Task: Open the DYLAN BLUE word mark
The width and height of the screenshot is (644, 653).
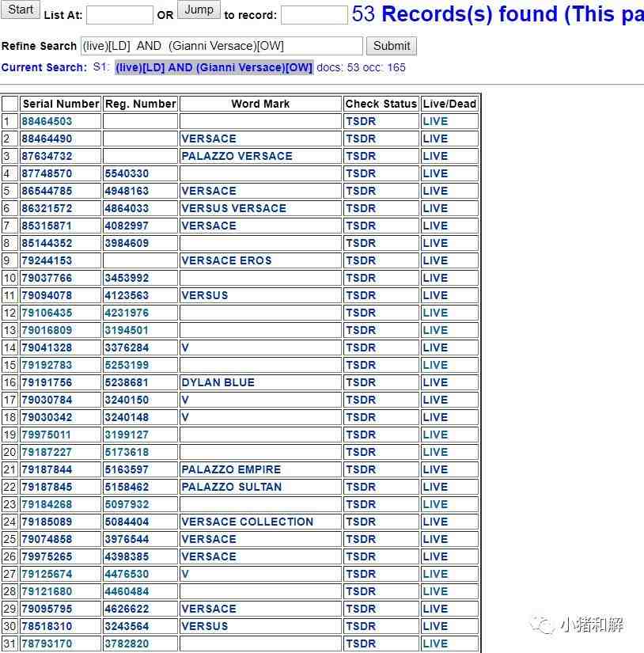Action: (x=218, y=382)
